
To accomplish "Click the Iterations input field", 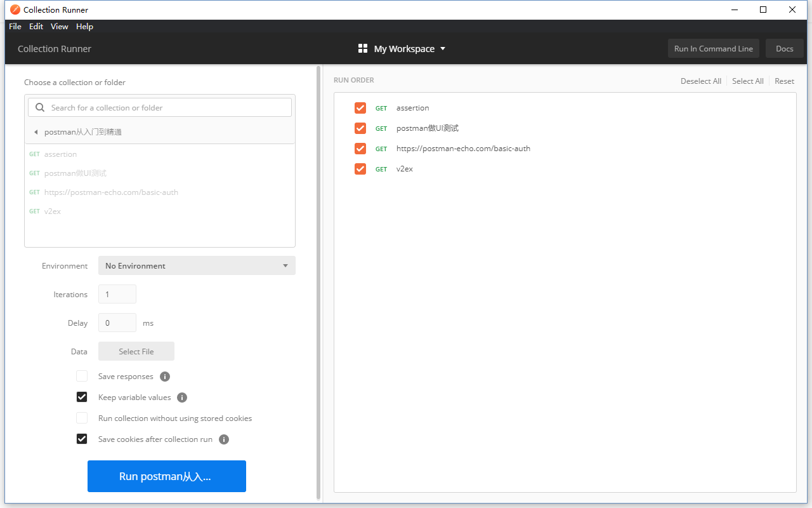I will pos(117,294).
